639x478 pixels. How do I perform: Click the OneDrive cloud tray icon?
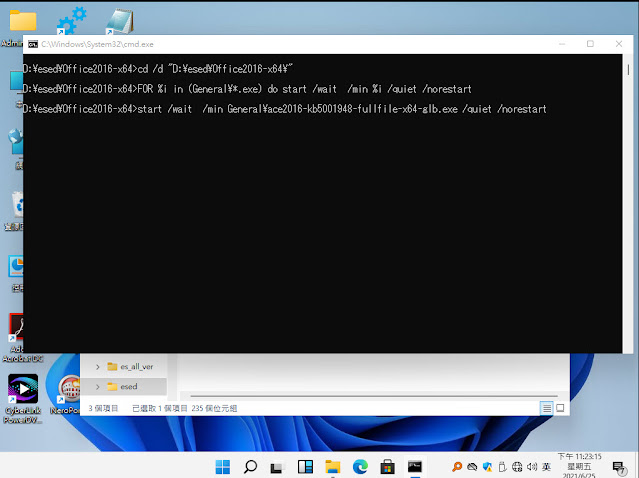[472, 467]
